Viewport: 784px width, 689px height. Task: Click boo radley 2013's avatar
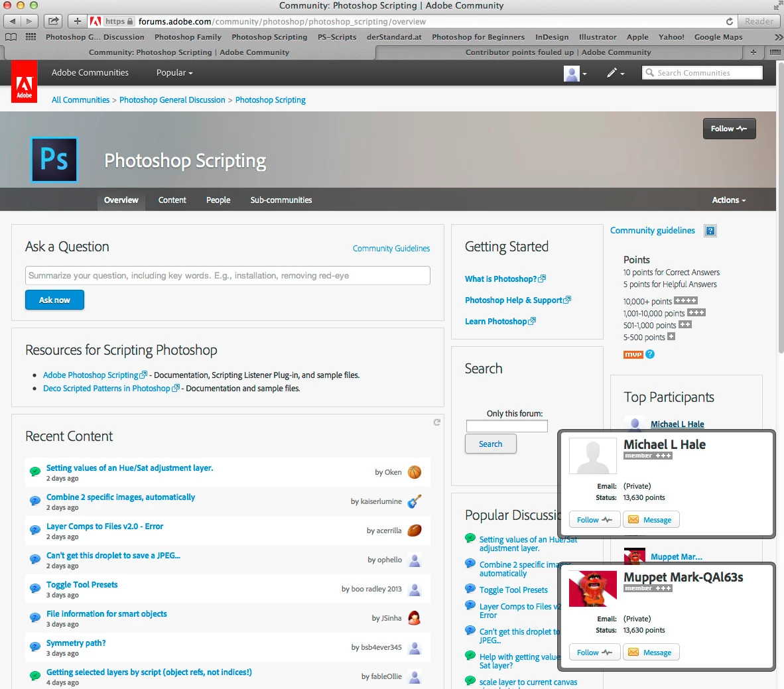415,589
